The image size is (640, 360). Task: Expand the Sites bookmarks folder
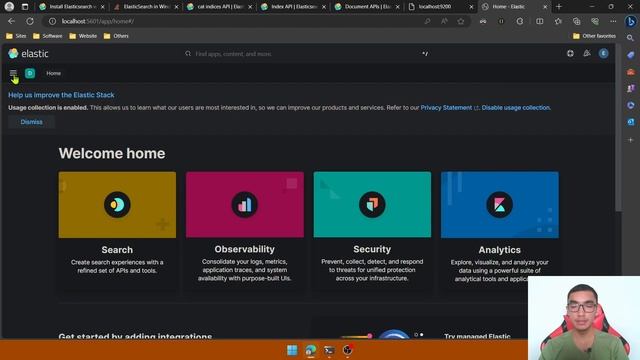(16, 36)
